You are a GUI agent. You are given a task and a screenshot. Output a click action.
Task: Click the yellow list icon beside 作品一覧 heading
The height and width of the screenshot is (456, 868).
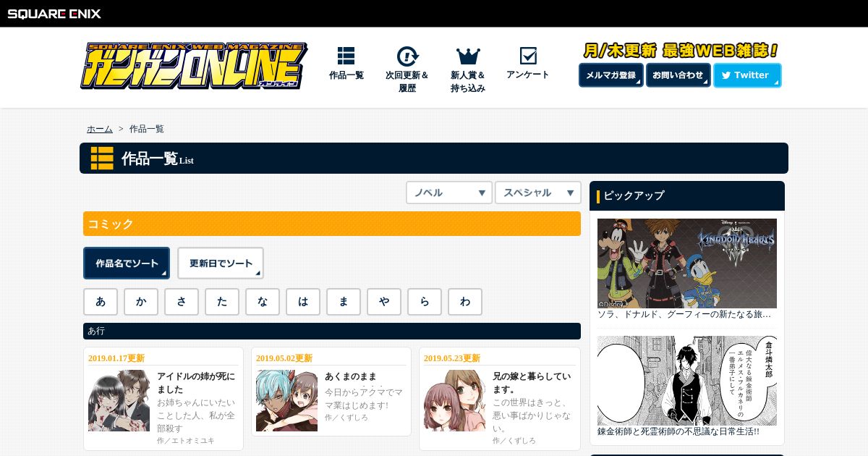(x=102, y=158)
